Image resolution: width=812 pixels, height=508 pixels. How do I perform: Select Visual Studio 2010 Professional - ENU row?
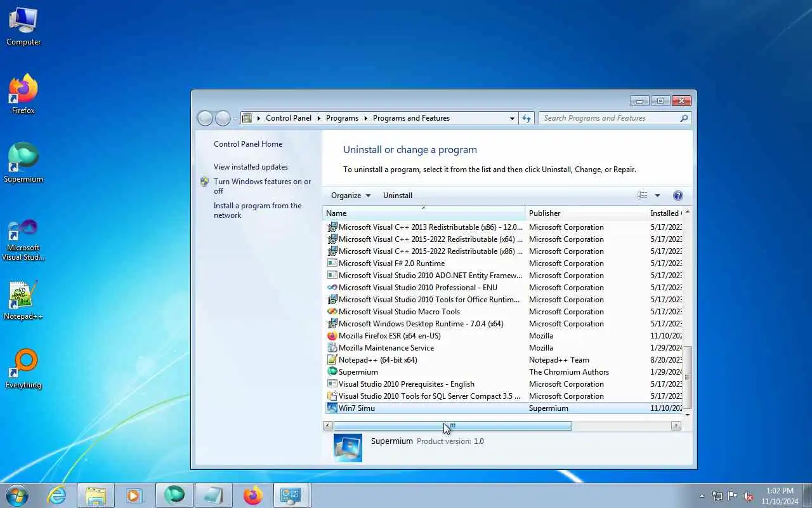point(503,288)
